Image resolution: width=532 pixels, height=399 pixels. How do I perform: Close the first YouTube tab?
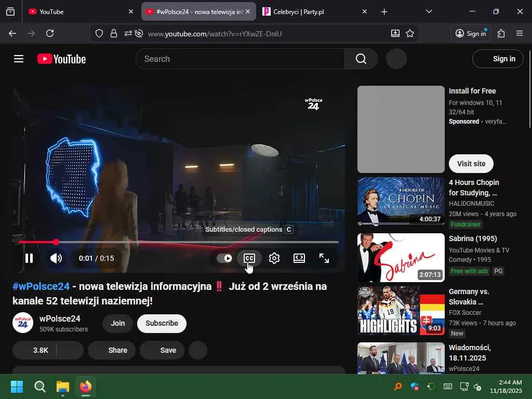[131, 12]
